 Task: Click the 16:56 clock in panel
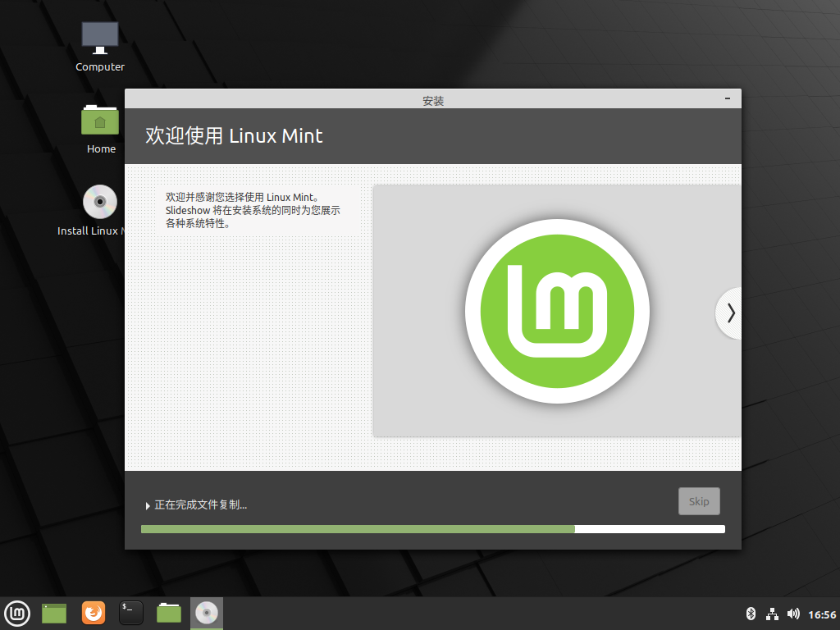point(822,614)
